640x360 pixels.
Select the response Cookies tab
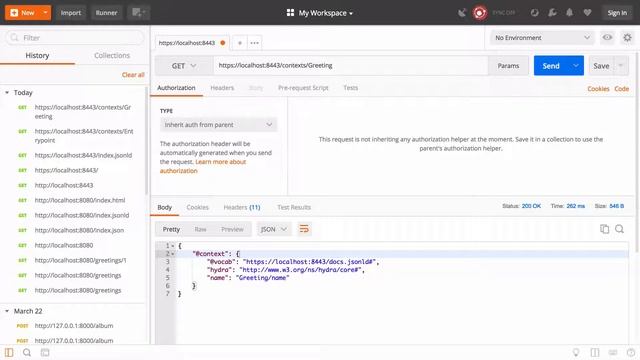198,207
